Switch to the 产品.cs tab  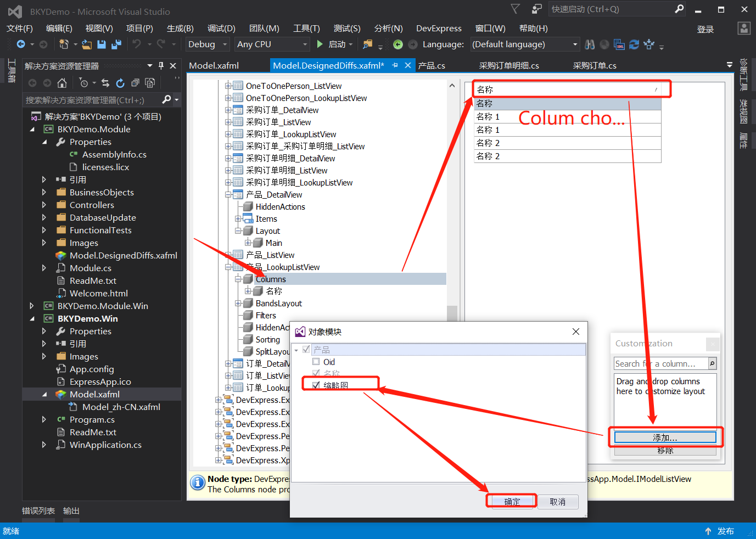(432, 66)
